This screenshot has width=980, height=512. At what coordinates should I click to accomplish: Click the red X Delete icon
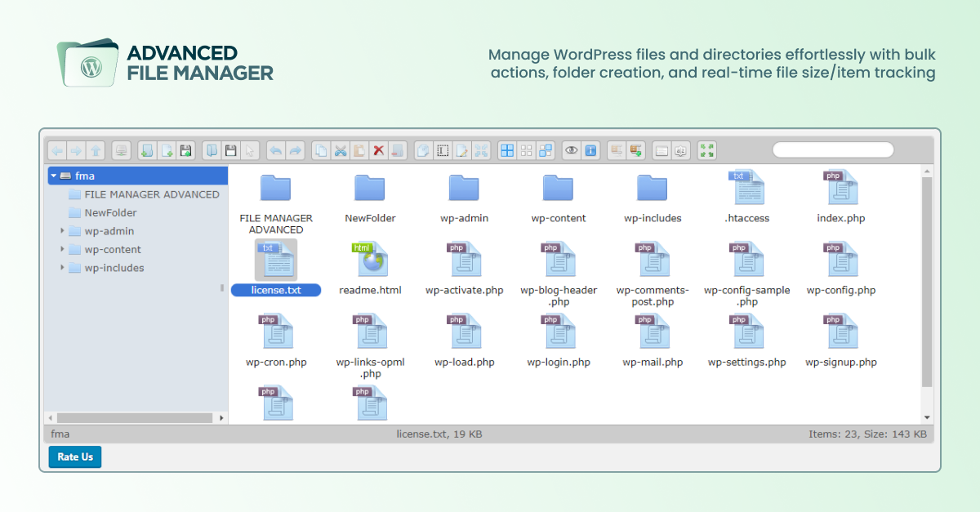[x=379, y=150]
